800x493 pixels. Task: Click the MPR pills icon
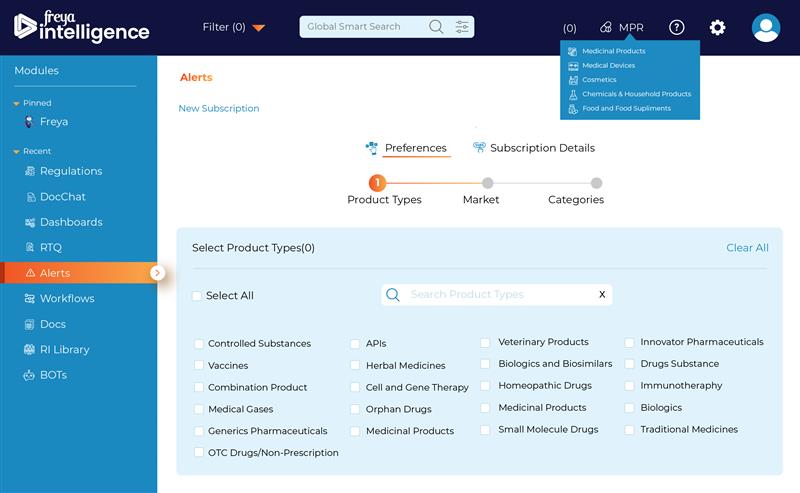[x=606, y=27]
